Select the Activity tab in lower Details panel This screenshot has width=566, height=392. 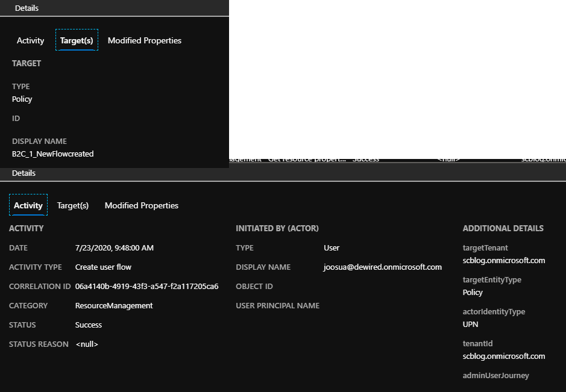pos(28,205)
